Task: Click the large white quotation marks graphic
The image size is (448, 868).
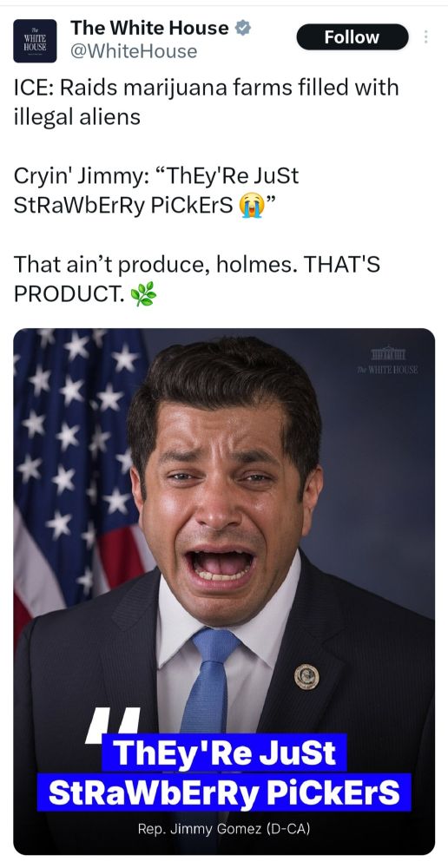Action: (114, 726)
